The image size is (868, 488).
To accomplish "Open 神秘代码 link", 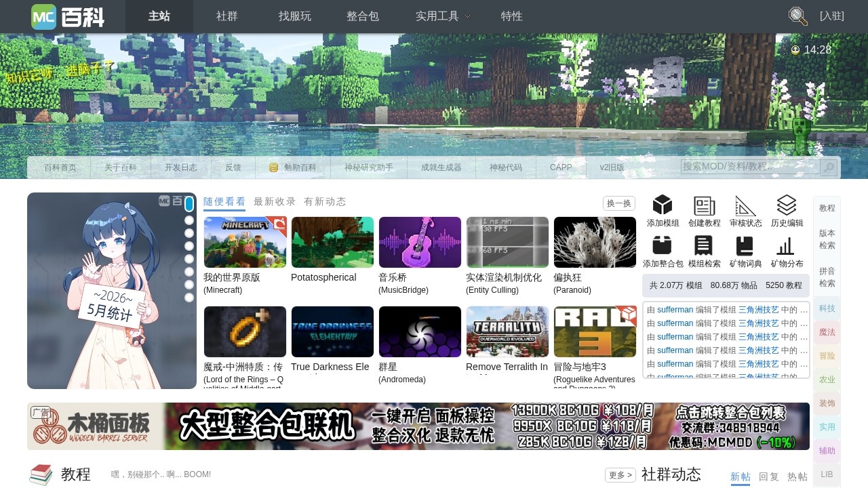I will coord(506,167).
